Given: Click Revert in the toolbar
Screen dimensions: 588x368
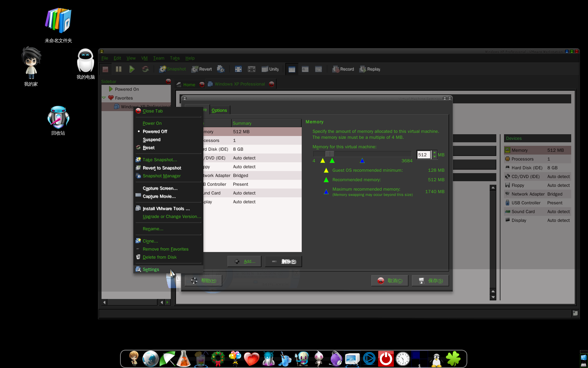Looking at the screenshot, I should point(202,69).
